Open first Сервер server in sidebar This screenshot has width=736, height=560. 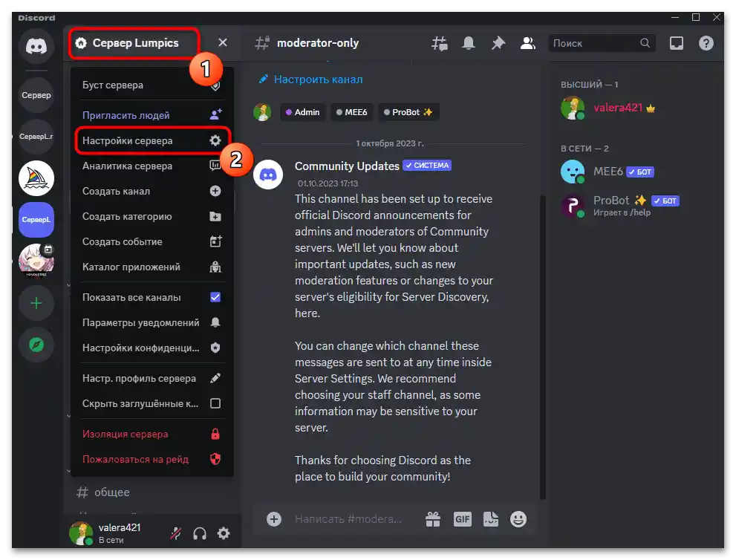(36, 95)
